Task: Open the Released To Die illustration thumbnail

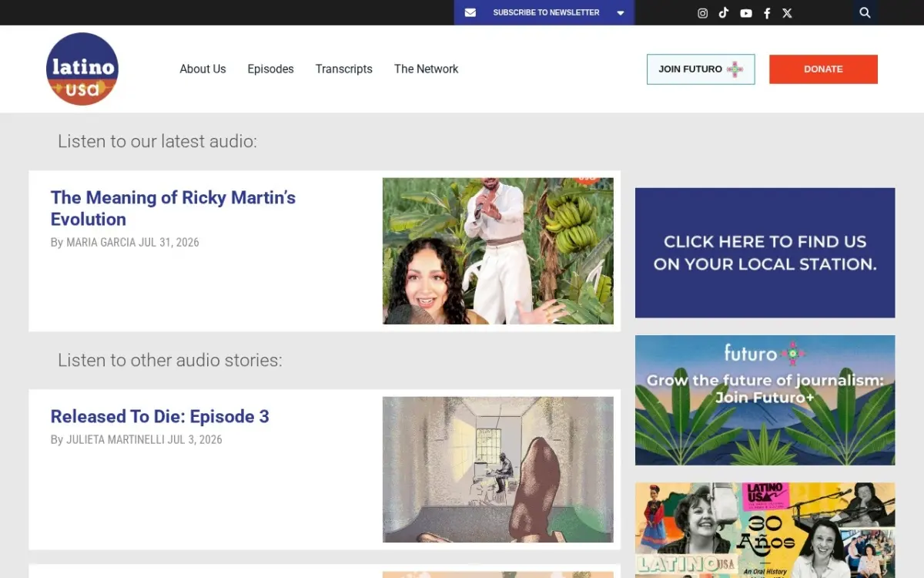Action: click(x=498, y=470)
